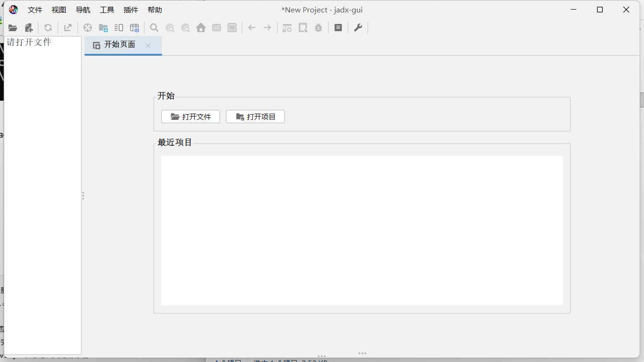Open the 工具 menu
Viewport: 644px width, 362px height.
click(107, 10)
